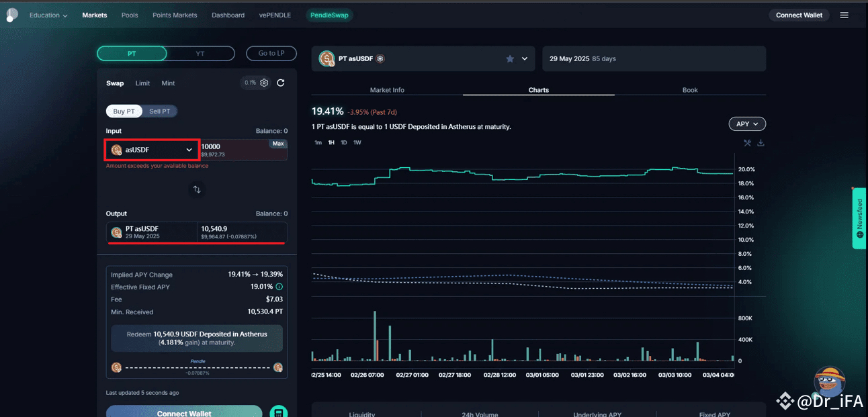868x417 pixels.
Task: Open the Education menu dropdown
Action: pos(48,15)
